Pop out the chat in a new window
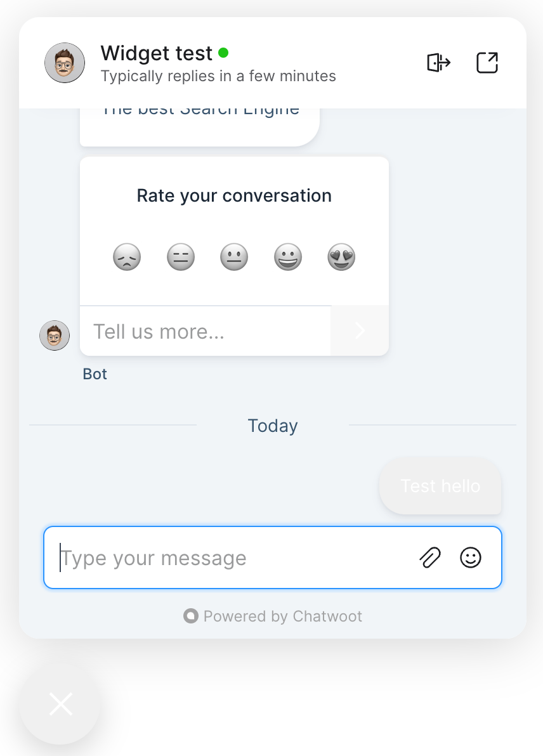543x756 pixels. (x=487, y=63)
